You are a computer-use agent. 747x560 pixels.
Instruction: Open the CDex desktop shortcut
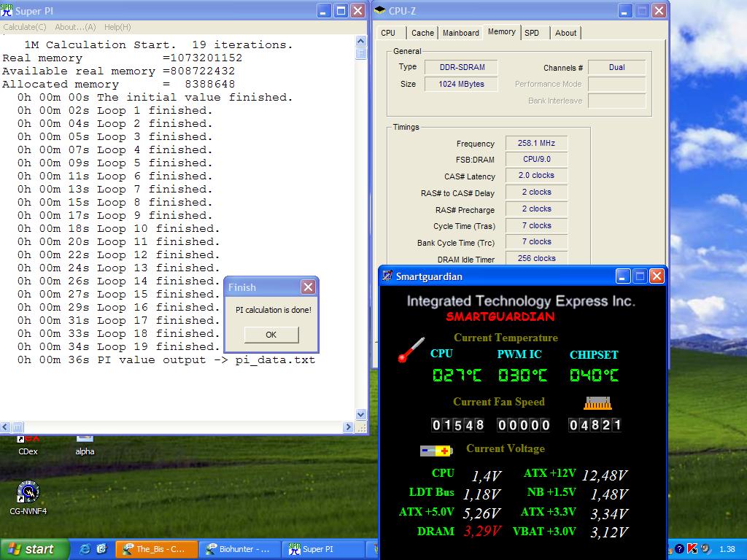point(28,446)
